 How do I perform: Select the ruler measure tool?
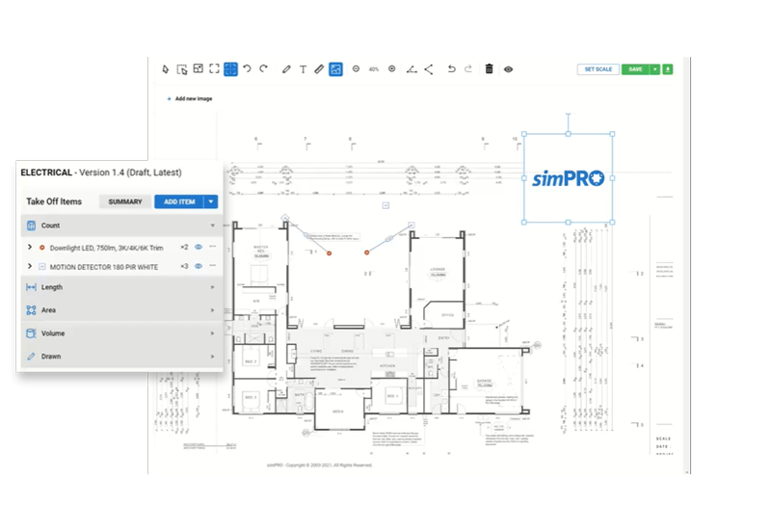pos(319,69)
